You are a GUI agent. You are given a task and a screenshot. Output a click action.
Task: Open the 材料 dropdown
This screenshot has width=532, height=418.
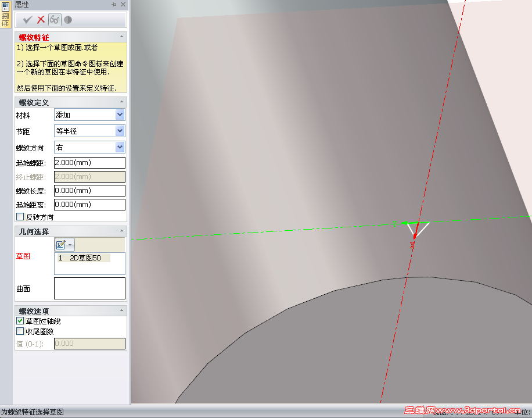click(120, 115)
